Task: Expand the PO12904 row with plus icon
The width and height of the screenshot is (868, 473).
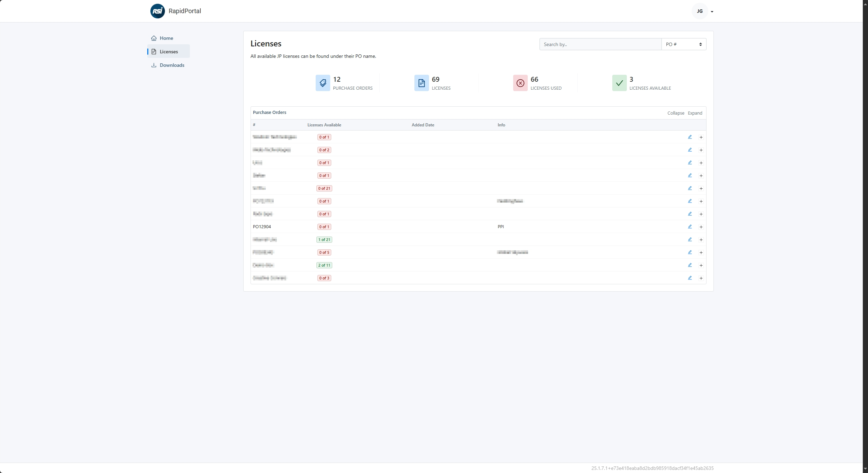Action: point(701,227)
